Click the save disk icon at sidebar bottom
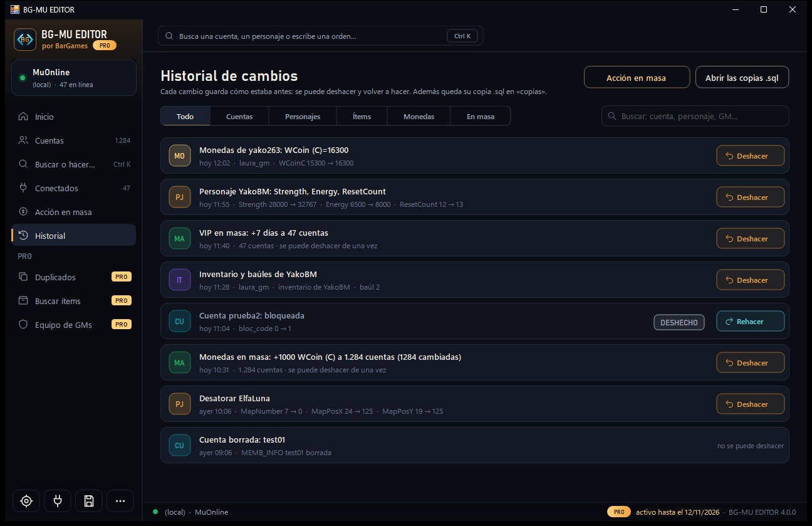 tap(89, 501)
